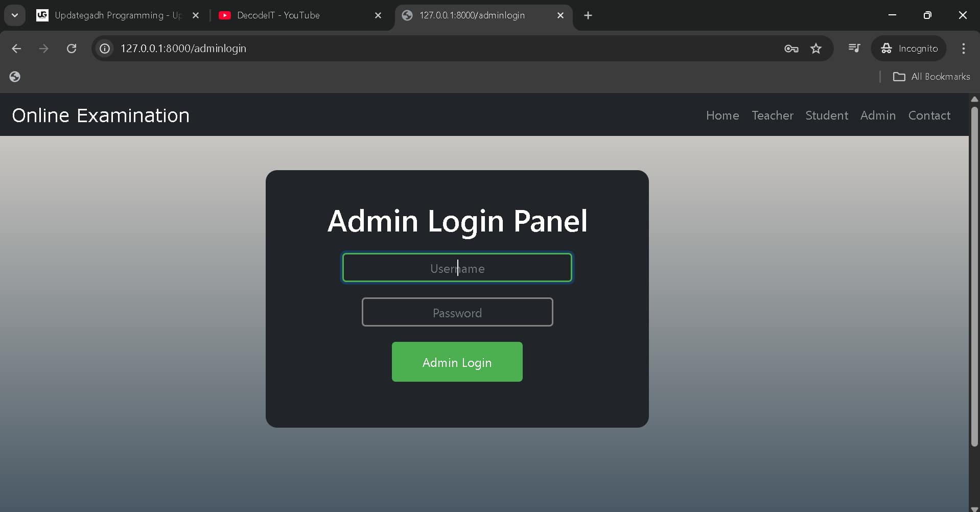Reload the current page
Screen dimensions: 980x512
(x=72, y=49)
